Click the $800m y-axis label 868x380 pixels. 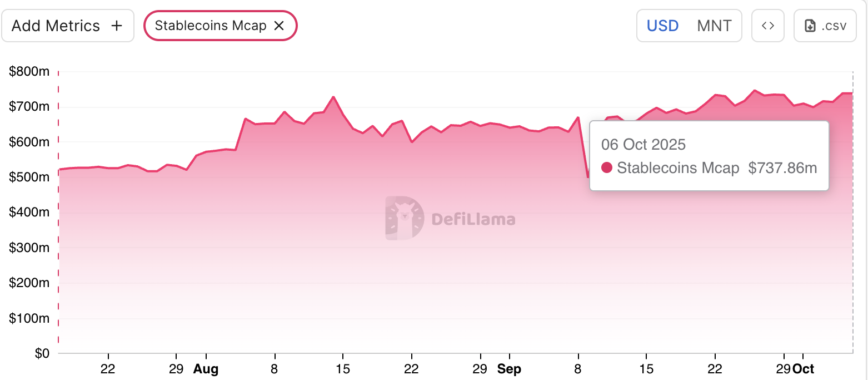[29, 71]
